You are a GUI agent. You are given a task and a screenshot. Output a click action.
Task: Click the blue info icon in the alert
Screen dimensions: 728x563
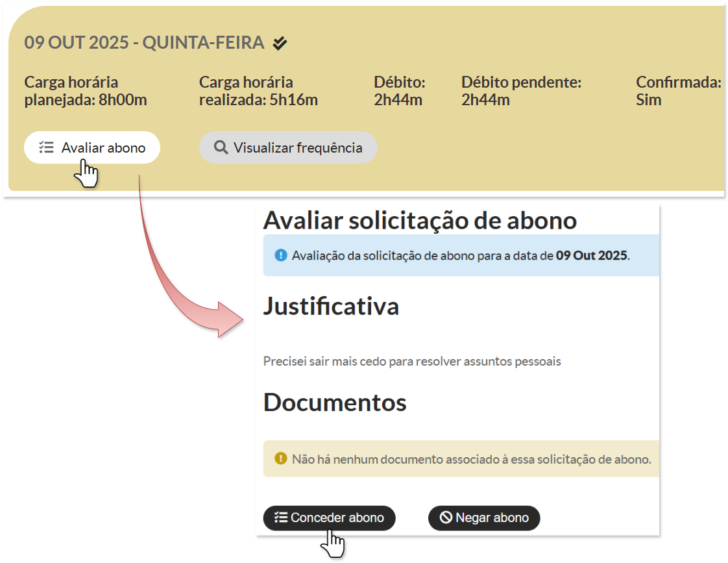pos(280,255)
